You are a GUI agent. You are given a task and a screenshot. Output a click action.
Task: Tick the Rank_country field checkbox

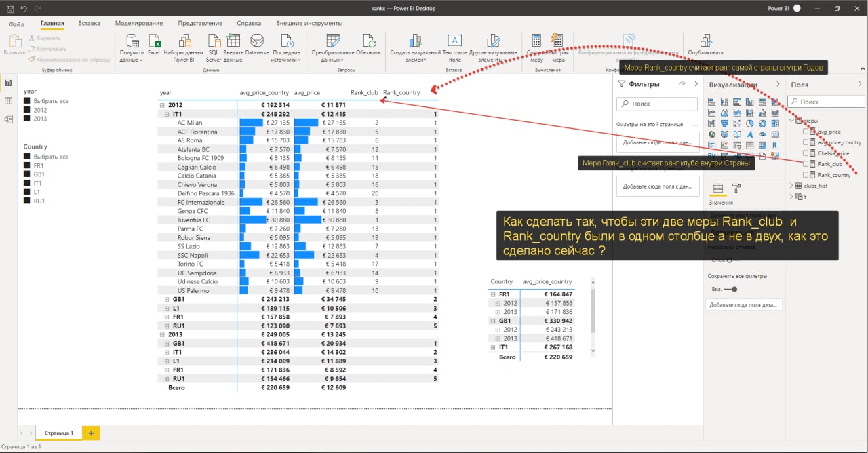[806, 175]
